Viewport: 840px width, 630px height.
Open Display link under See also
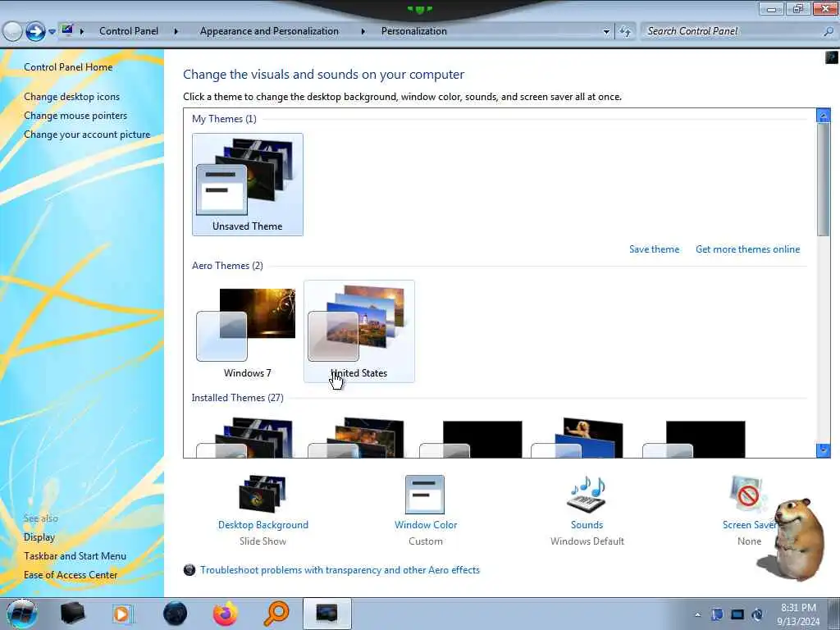pyautogui.click(x=39, y=537)
